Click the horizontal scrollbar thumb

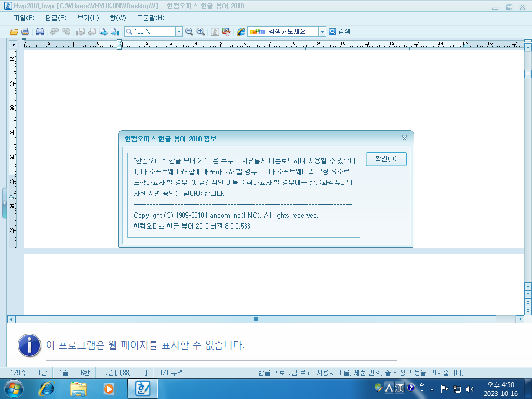click(256, 320)
